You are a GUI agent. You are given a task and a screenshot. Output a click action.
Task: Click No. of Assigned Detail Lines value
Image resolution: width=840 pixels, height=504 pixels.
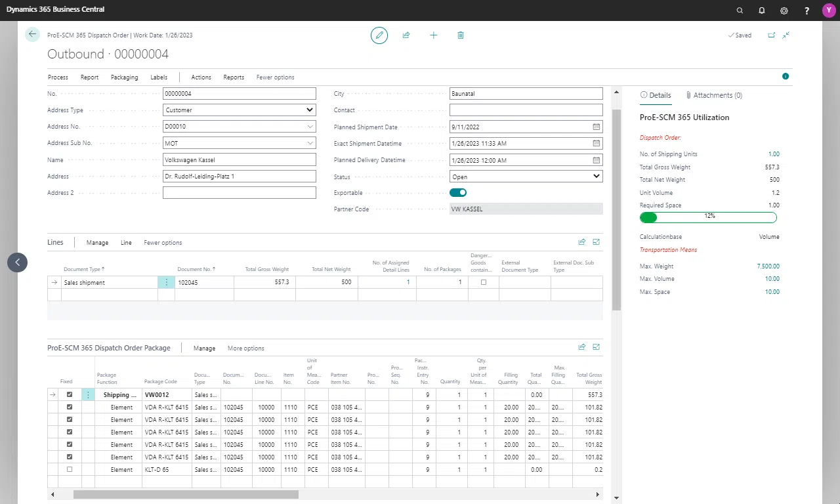pos(408,282)
